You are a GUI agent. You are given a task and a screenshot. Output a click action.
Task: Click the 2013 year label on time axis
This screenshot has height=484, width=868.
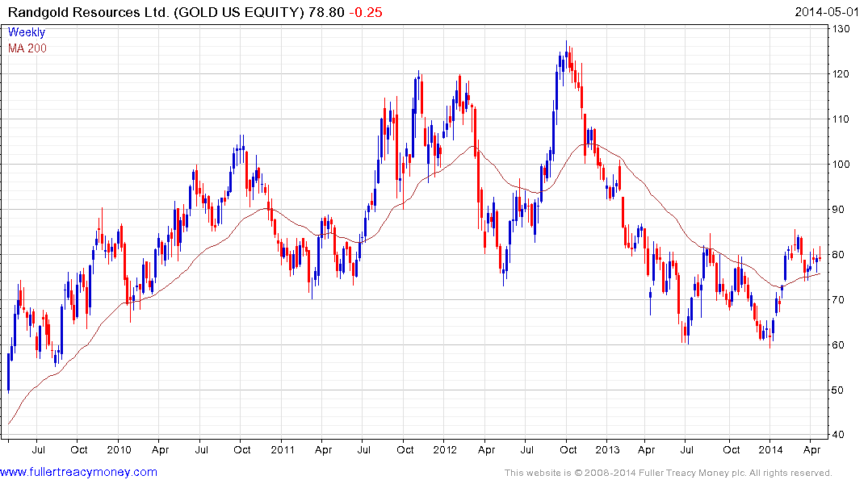tap(607, 449)
